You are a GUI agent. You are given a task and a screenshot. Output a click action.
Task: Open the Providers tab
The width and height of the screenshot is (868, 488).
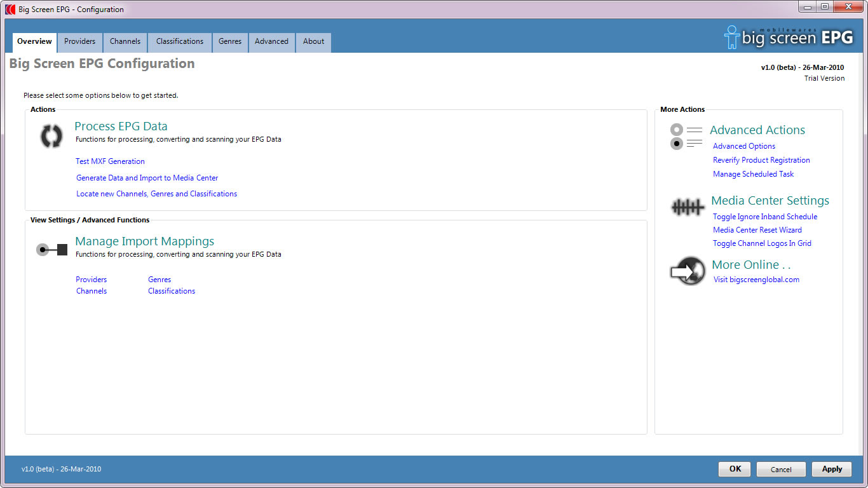79,42
